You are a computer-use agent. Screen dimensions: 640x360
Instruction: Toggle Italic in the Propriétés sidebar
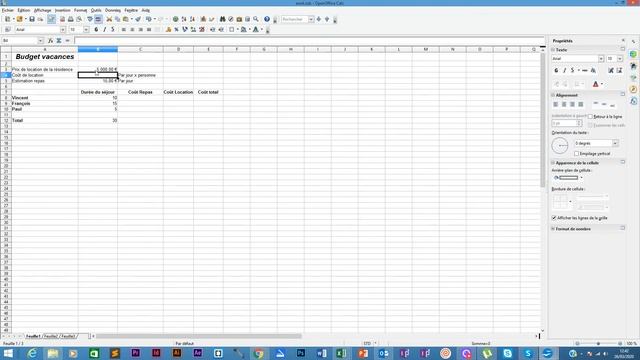pyautogui.click(x=564, y=71)
